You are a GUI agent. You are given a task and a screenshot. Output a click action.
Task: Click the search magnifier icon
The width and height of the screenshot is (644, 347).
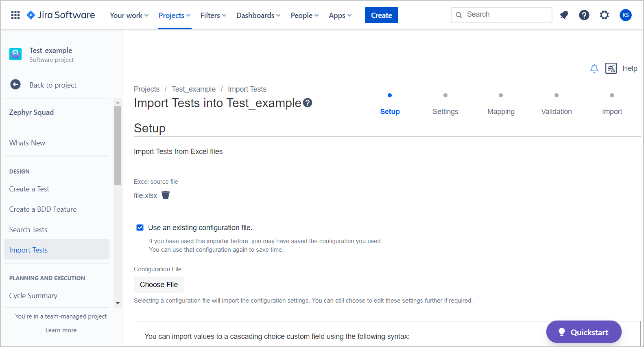click(x=459, y=15)
